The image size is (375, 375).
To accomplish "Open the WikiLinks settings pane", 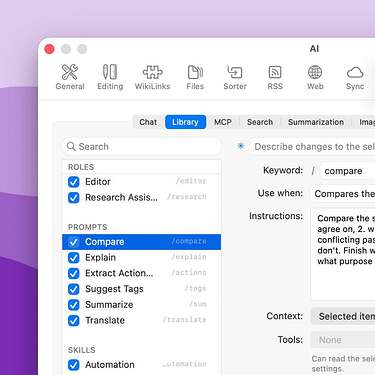I will tap(152, 77).
